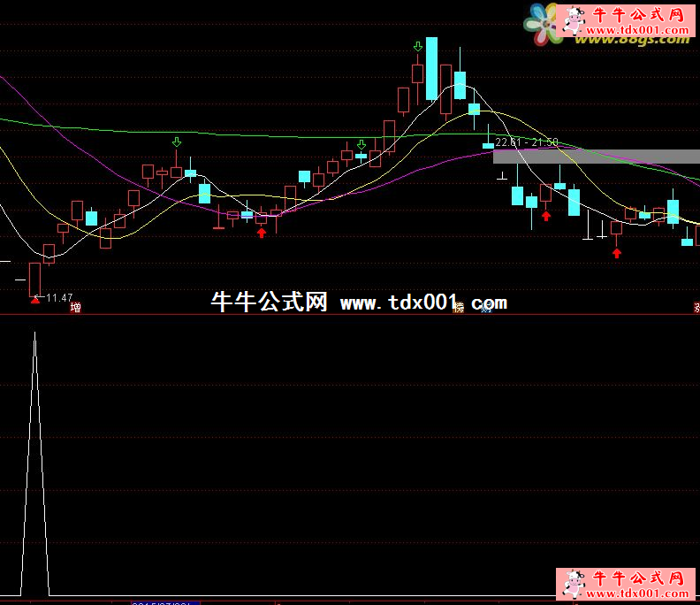Screen dimensions: 700x605
Task: Click the green sell arrow above the highest peak
Action: coord(418,47)
